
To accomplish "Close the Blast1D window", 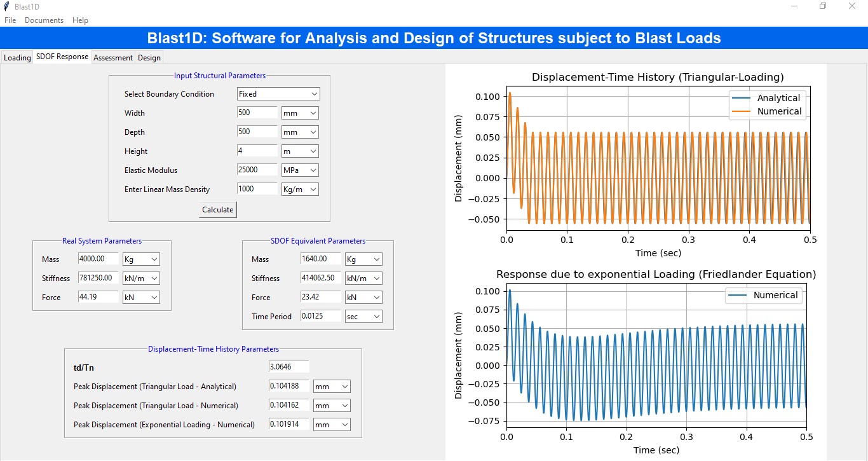I will point(852,6).
